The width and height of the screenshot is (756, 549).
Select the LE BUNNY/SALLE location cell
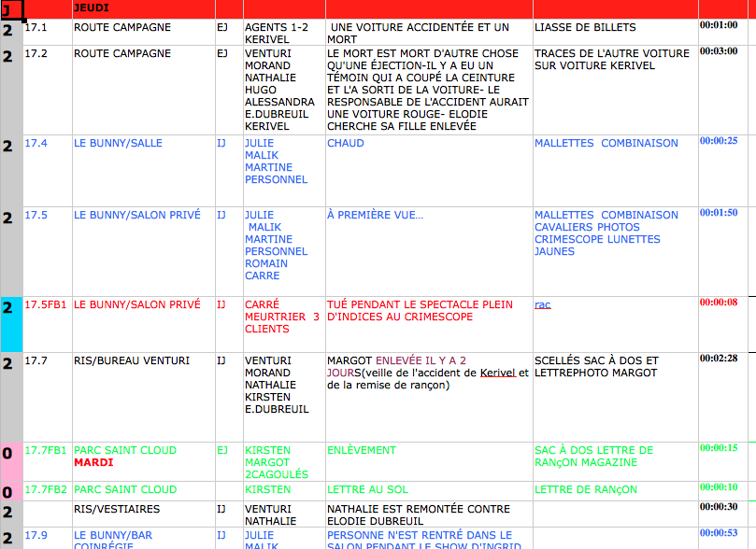144,171
